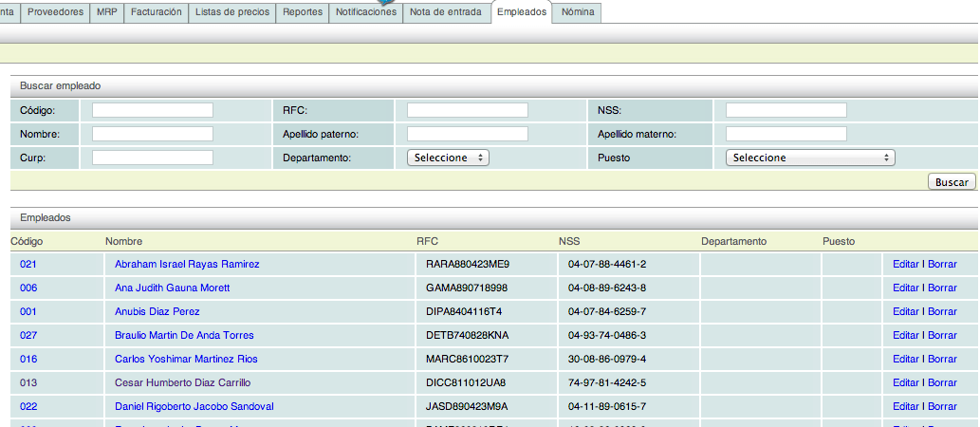Open the Departamento dropdown
The height and width of the screenshot is (427, 980).
point(448,158)
